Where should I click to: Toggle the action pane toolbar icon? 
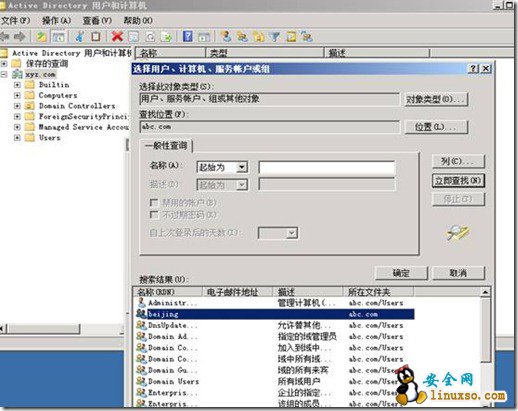coord(204,37)
